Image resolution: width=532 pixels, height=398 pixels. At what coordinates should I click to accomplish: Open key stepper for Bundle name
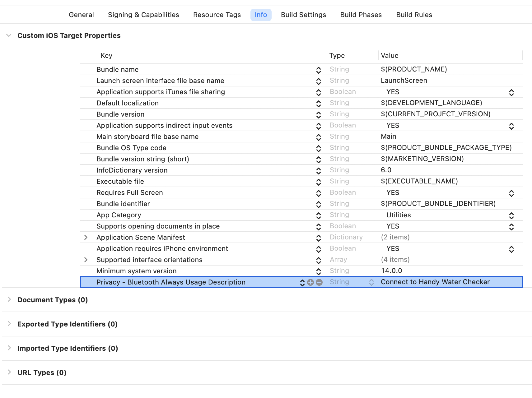(x=318, y=70)
